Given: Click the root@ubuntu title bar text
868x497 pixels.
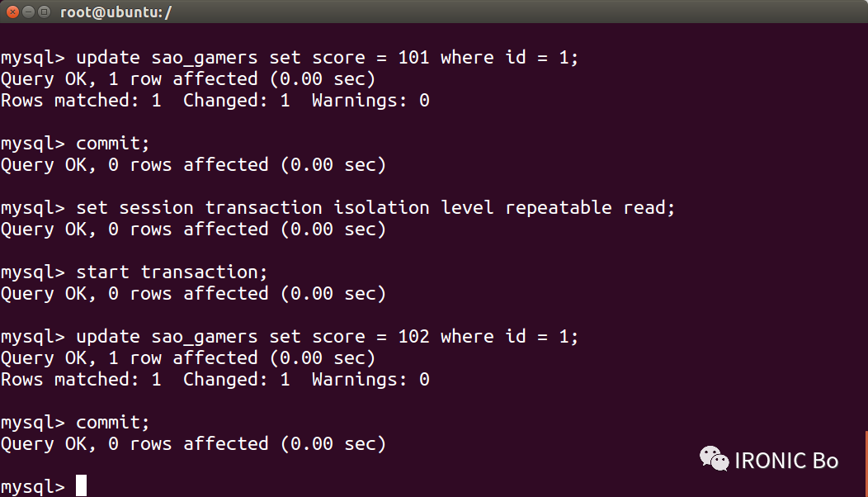Looking at the screenshot, I should (116, 12).
